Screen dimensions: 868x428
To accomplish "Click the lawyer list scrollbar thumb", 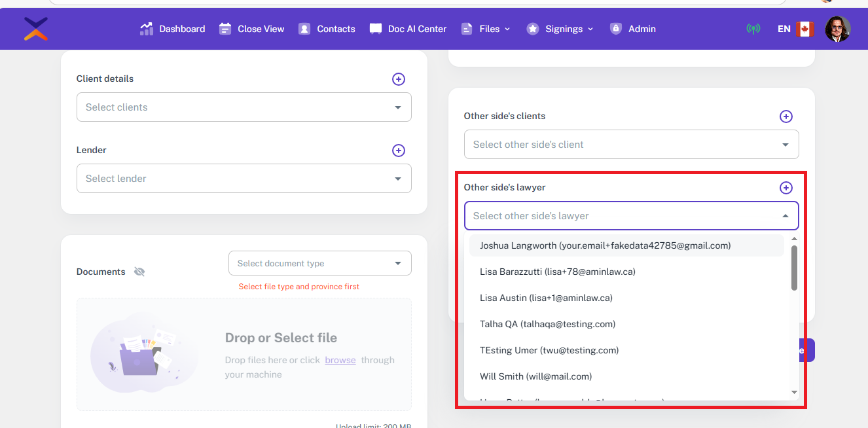I will 794,268.
